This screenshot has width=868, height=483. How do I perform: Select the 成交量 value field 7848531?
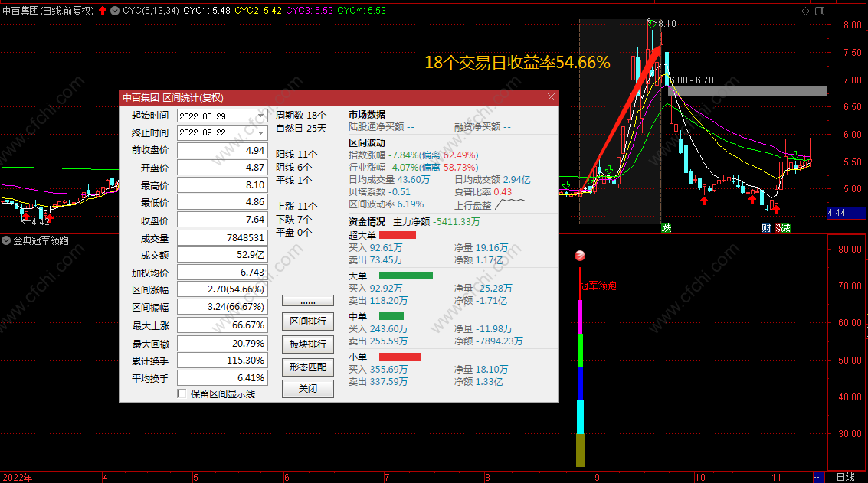point(222,237)
